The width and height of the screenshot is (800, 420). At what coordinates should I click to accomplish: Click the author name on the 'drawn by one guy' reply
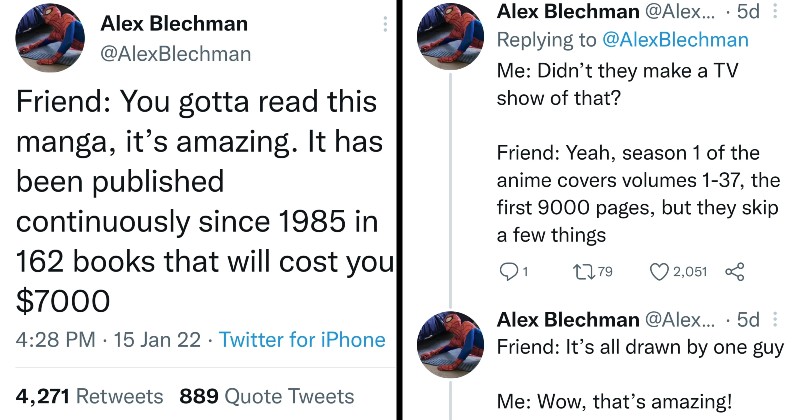pos(567,320)
